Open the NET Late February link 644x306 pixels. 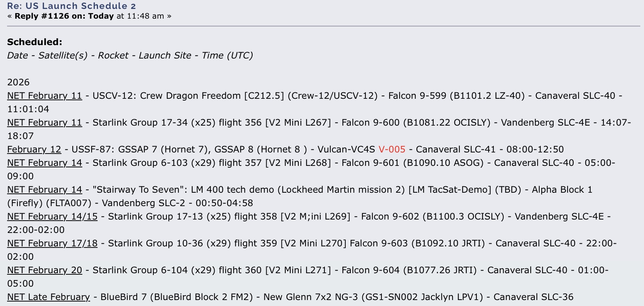pyautogui.click(x=48, y=297)
